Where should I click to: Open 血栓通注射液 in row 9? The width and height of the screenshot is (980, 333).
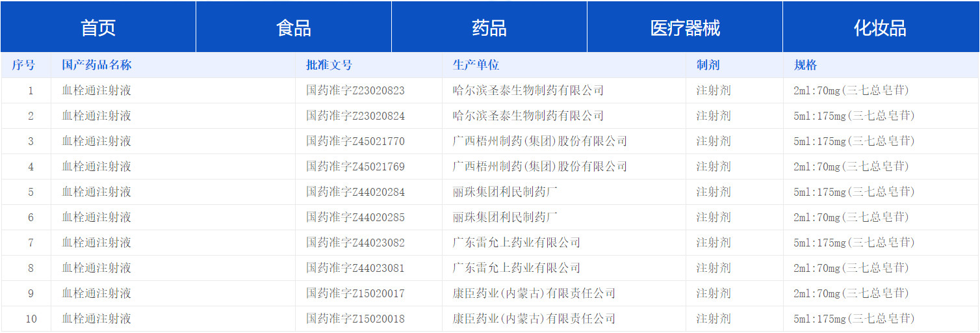[x=97, y=293]
